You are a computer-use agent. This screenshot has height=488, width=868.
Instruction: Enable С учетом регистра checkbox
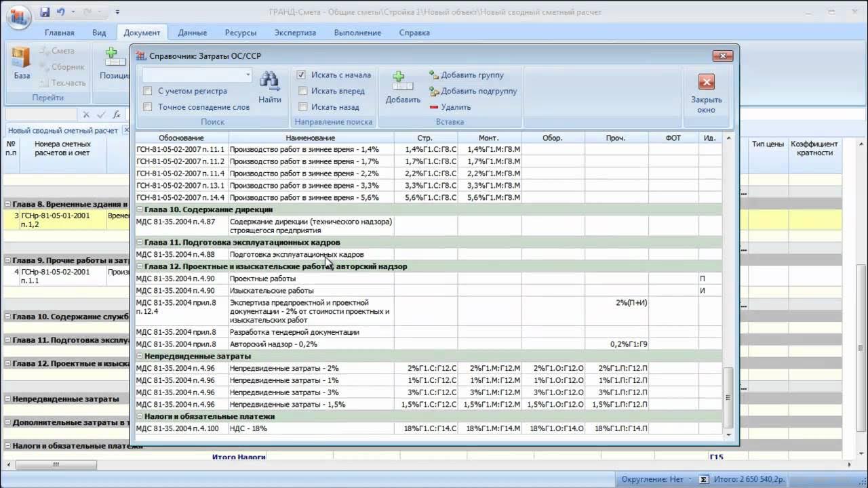(147, 91)
